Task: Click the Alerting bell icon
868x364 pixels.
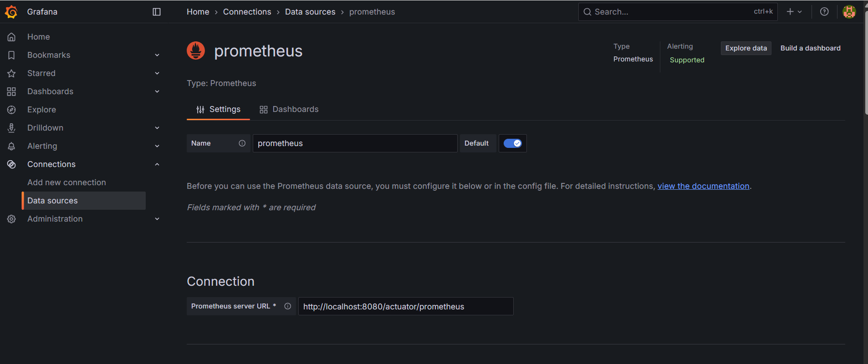Action: [x=11, y=146]
